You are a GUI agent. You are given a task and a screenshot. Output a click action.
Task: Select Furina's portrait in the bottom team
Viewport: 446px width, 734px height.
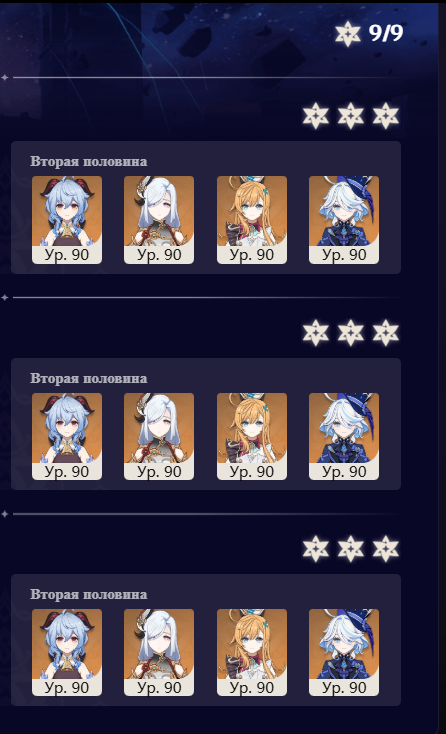click(344, 653)
